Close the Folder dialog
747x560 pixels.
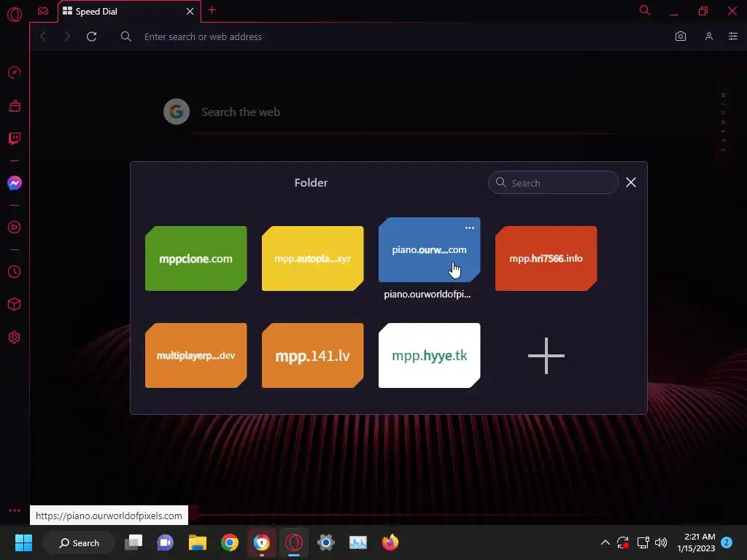631,182
